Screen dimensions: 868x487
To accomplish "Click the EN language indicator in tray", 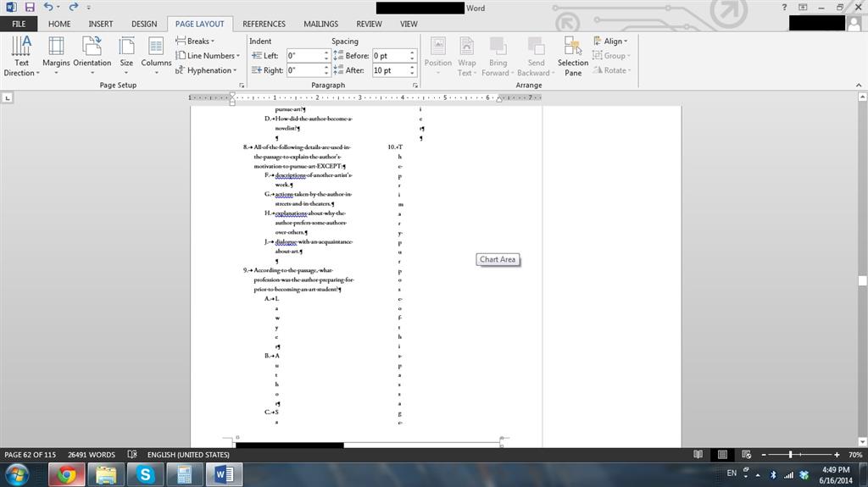I will click(x=732, y=473).
